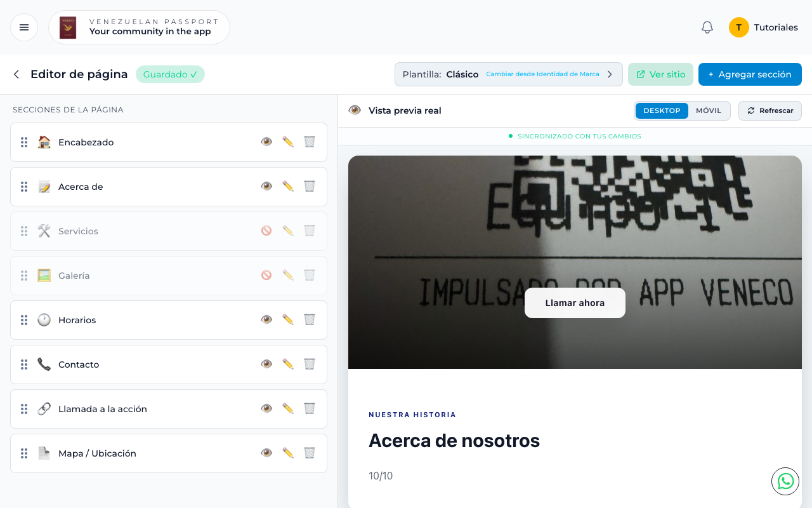Click the Guardado status badge
This screenshot has width=812, height=508.
coord(170,74)
